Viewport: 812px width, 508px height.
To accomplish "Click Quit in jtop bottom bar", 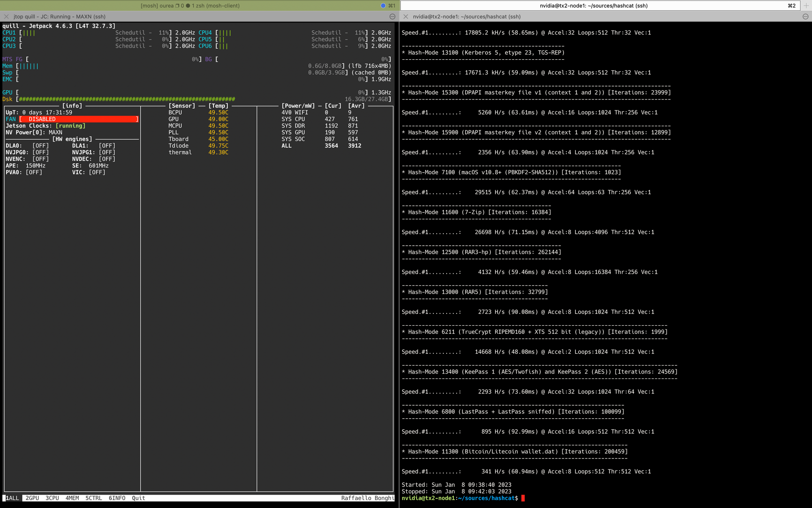I will (138, 498).
